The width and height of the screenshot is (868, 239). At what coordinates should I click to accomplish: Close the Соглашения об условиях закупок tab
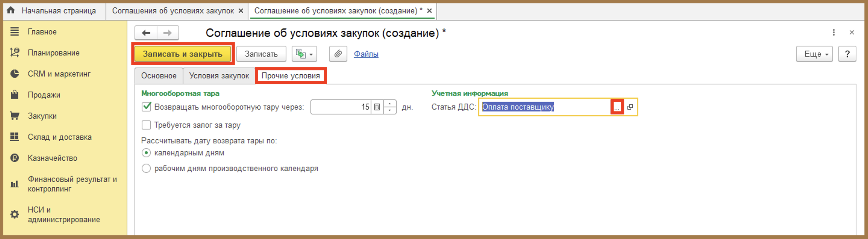[x=241, y=11]
